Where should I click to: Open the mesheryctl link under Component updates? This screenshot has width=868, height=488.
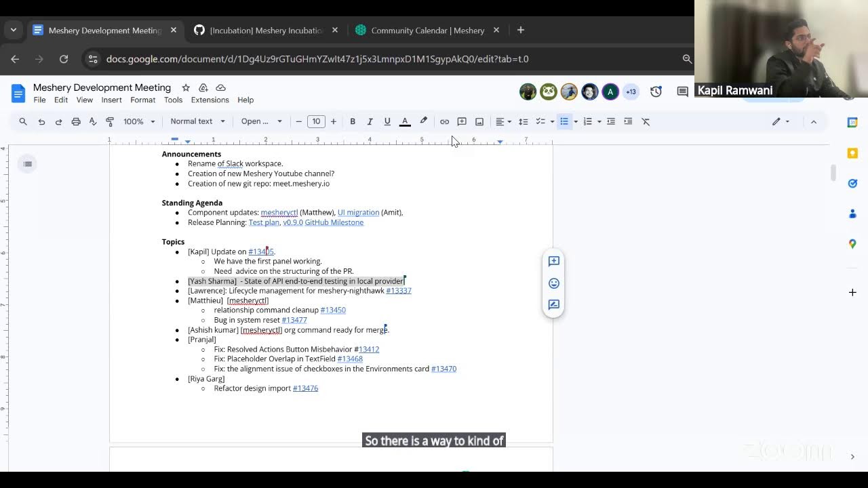(x=279, y=212)
